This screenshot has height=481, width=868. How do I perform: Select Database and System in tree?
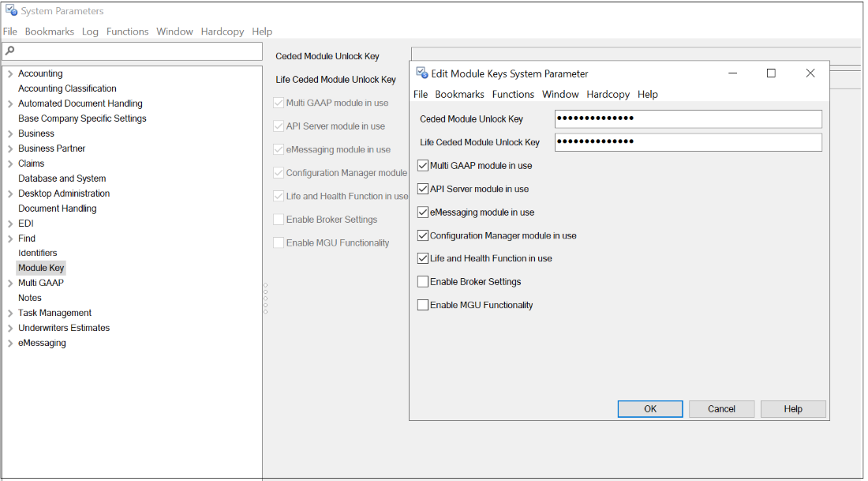[62, 178]
